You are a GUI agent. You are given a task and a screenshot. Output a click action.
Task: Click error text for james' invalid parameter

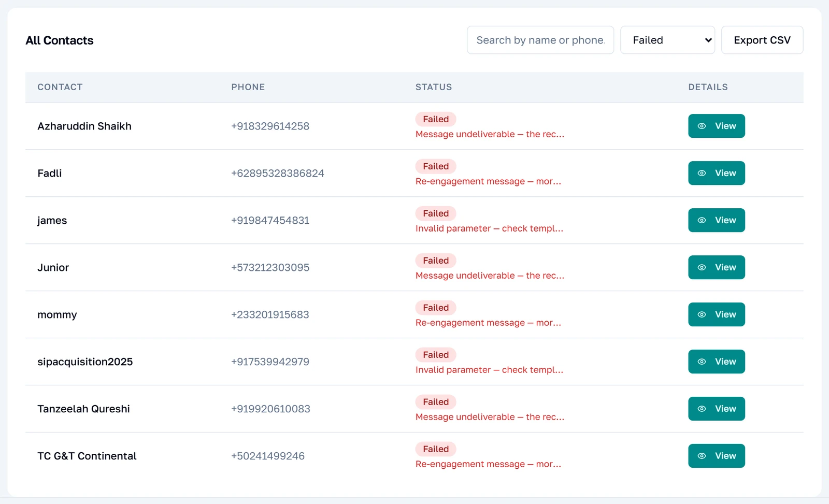489,228
